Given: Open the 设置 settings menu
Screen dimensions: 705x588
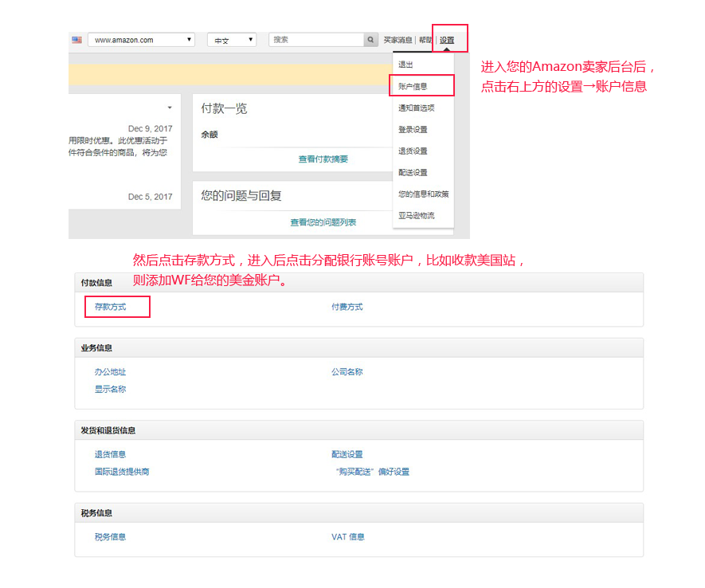Looking at the screenshot, I should click(447, 40).
